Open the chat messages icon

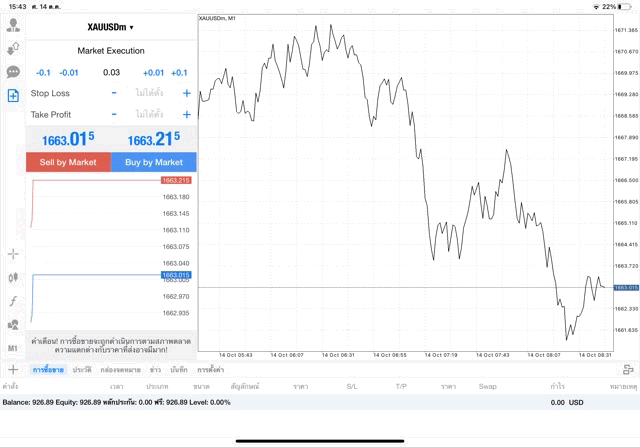[x=14, y=72]
